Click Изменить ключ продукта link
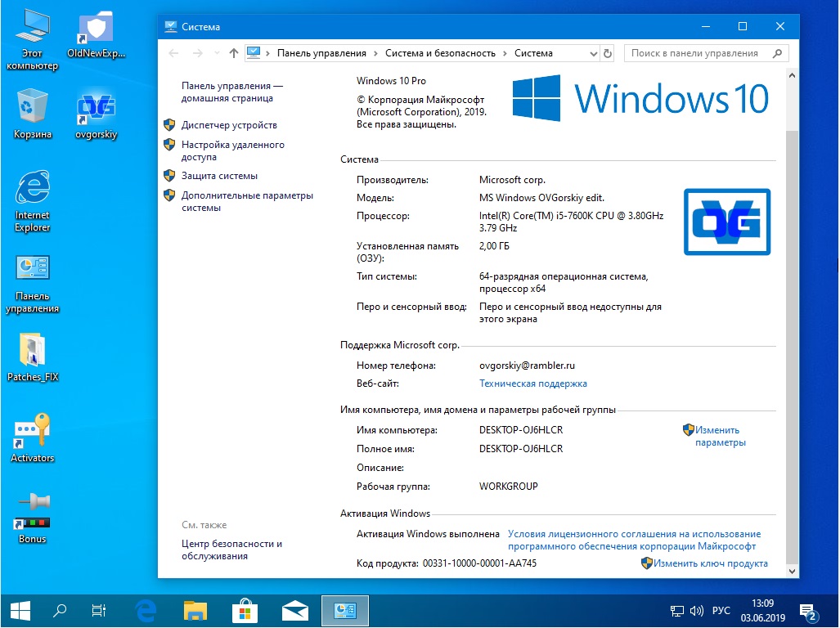 (710, 563)
